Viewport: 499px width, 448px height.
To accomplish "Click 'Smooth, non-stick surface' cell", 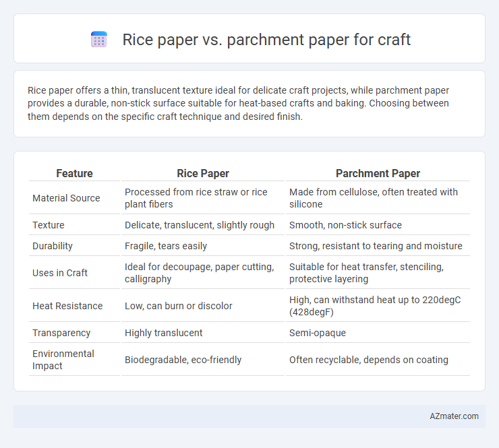I will coord(345,225).
